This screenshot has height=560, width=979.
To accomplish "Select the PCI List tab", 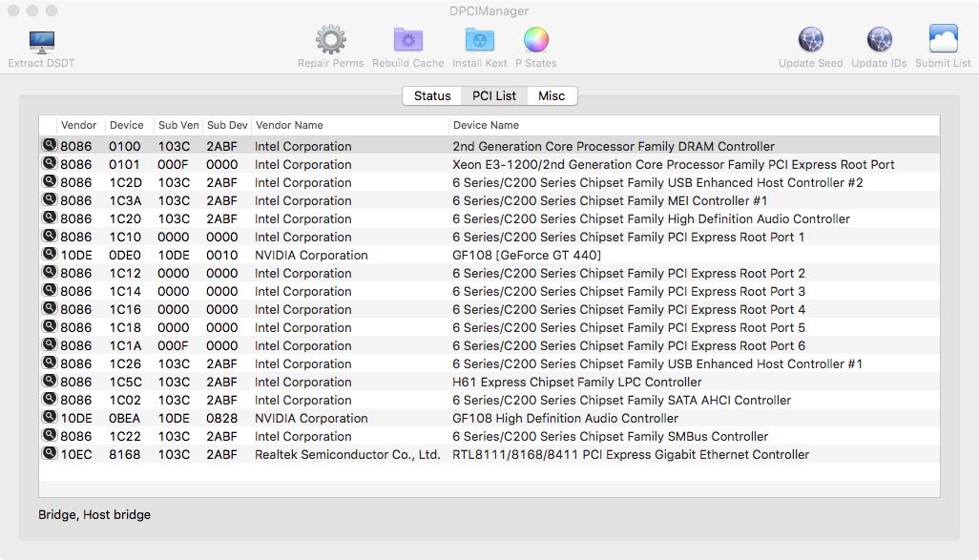I will pos(494,96).
